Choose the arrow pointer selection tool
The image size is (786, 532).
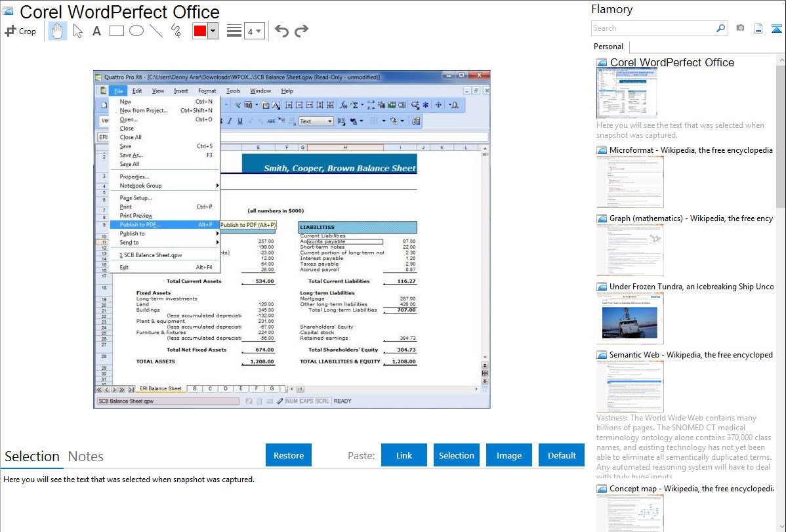point(77,31)
